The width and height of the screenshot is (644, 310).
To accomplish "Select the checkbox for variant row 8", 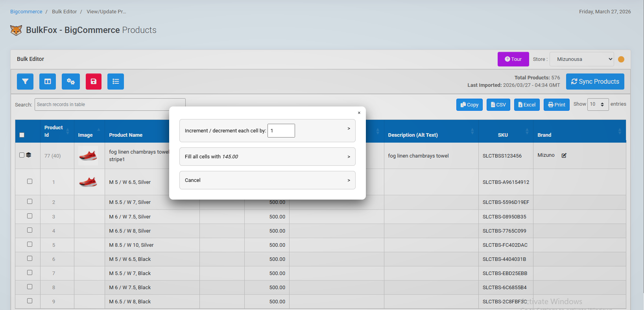I will [30, 286].
